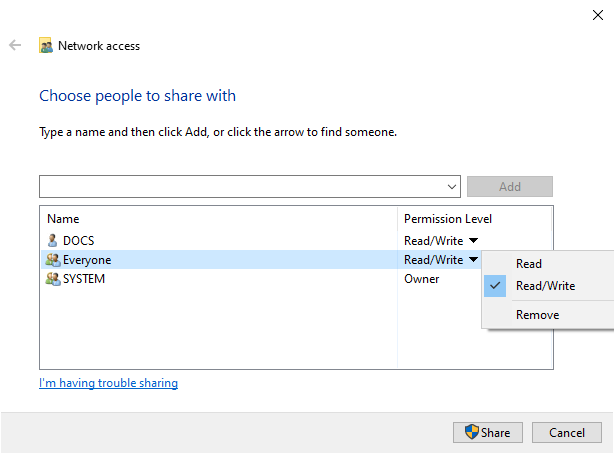The width and height of the screenshot is (614, 454).
Task: Click the Share button
Action: pos(487,432)
